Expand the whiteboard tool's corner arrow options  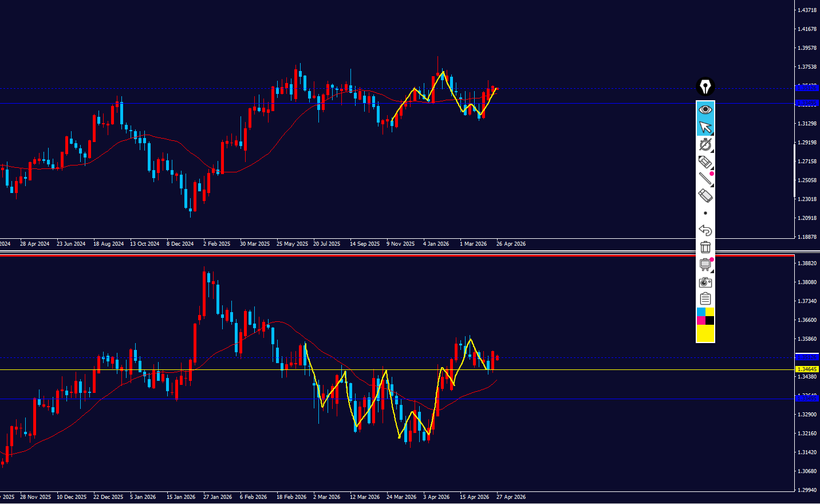coord(712,271)
